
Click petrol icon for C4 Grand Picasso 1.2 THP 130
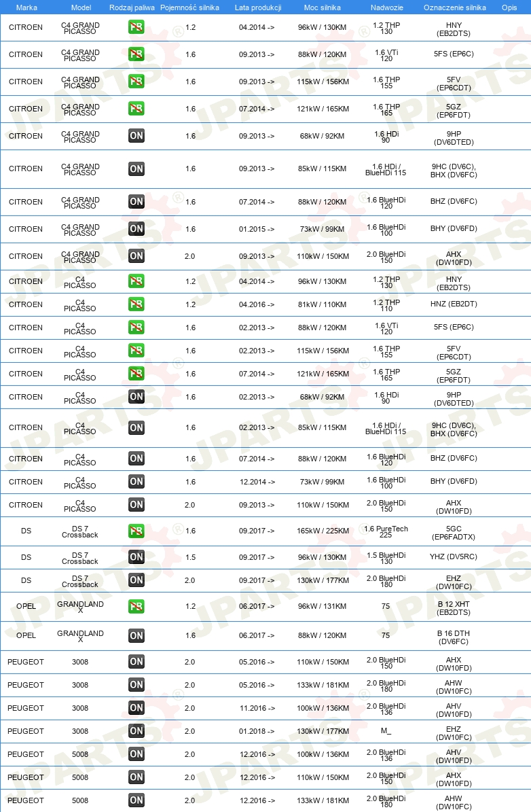[x=136, y=27]
